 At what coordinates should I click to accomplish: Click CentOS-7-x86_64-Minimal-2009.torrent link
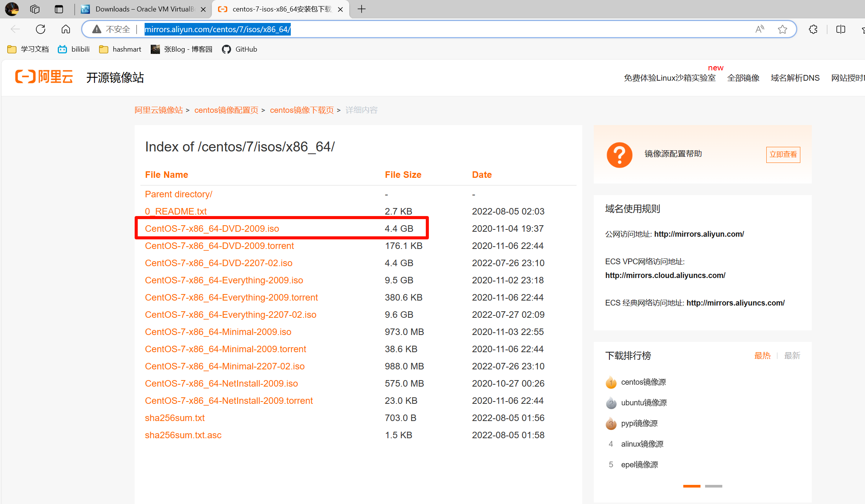(225, 349)
